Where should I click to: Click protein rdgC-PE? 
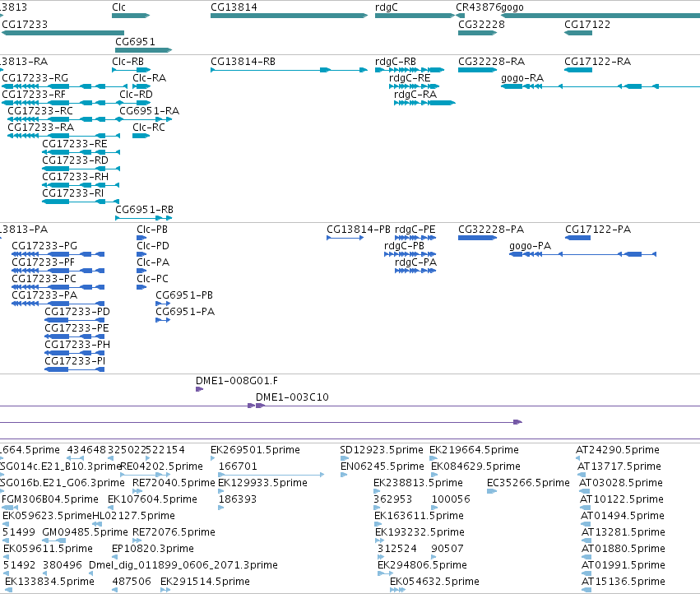point(415,238)
